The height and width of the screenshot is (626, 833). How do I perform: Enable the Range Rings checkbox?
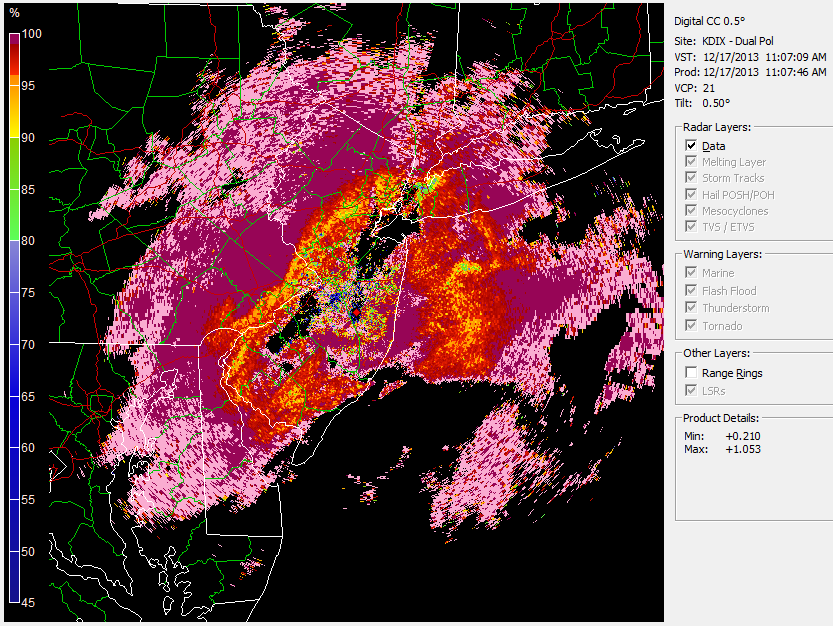pyautogui.click(x=691, y=373)
